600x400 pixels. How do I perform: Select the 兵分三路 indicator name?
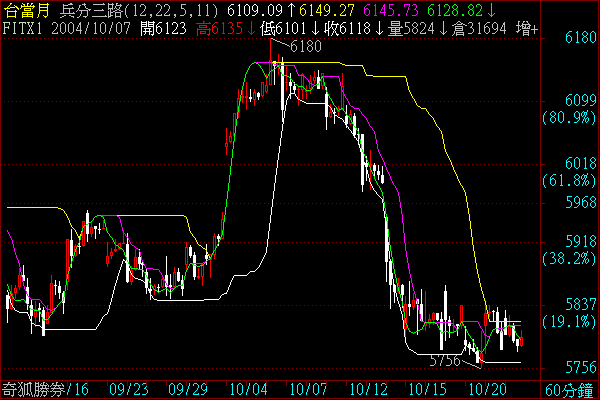point(88,10)
